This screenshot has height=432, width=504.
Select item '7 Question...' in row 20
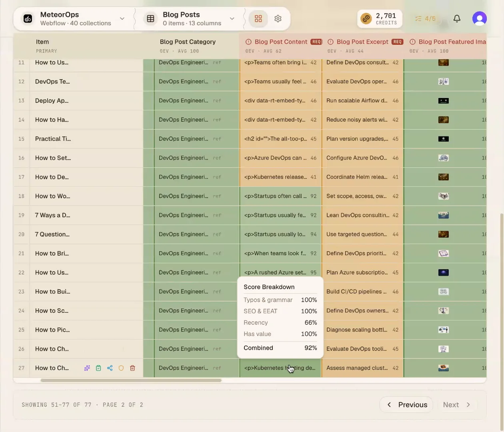click(x=52, y=234)
